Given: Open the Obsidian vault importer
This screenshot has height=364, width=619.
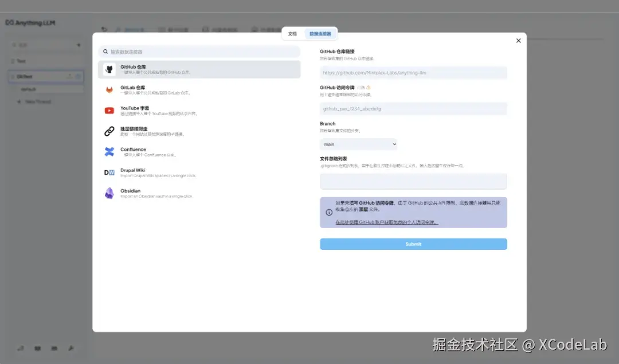Looking at the screenshot, I should pos(108,193).
